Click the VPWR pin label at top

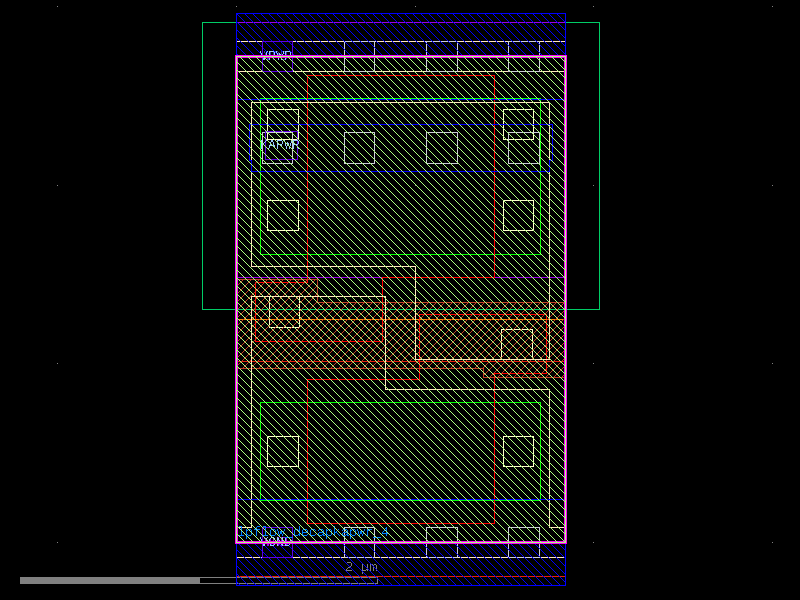[x=276, y=55]
